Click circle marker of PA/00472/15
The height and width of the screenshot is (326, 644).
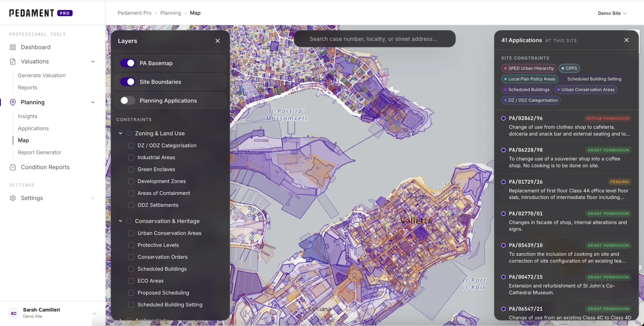click(x=503, y=277)
